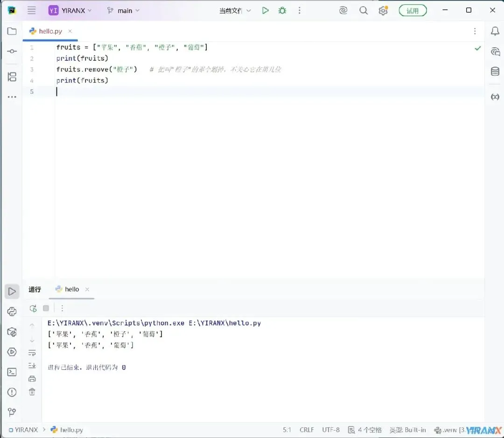
Task: Open Notifications bell
Action: coord(495,31)
